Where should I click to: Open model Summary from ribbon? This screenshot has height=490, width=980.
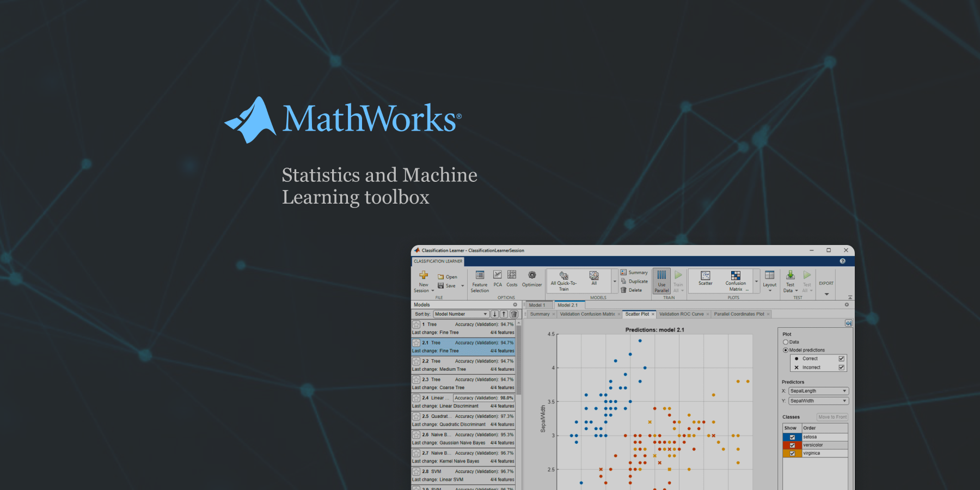tap(634, 273)
